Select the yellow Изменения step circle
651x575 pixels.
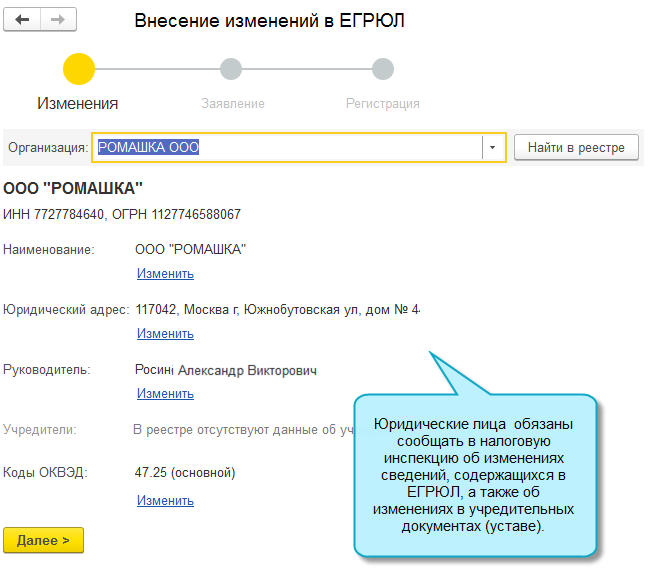pyautogui.click(x=79, y=69)
